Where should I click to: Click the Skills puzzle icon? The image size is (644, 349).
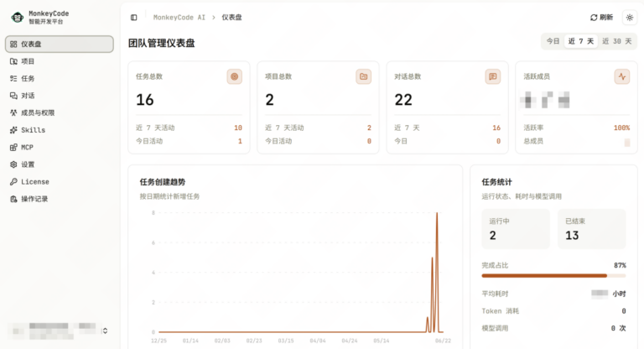(13, 130)
